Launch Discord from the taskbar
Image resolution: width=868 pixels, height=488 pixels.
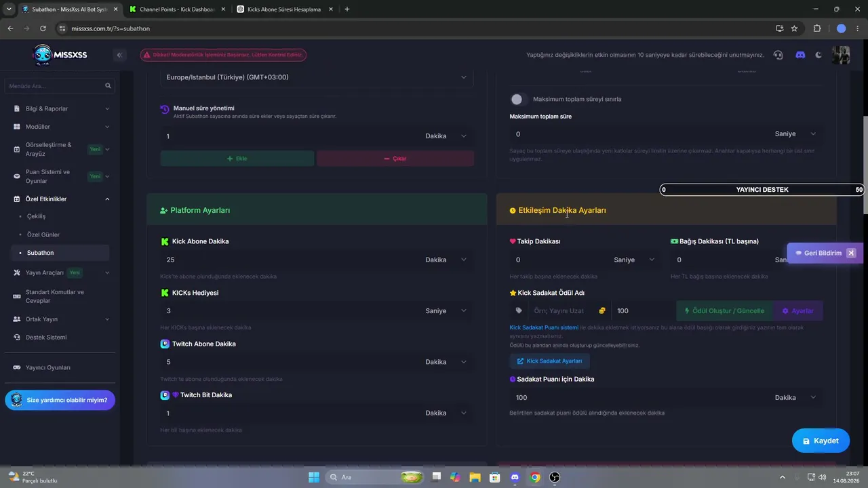515,477
